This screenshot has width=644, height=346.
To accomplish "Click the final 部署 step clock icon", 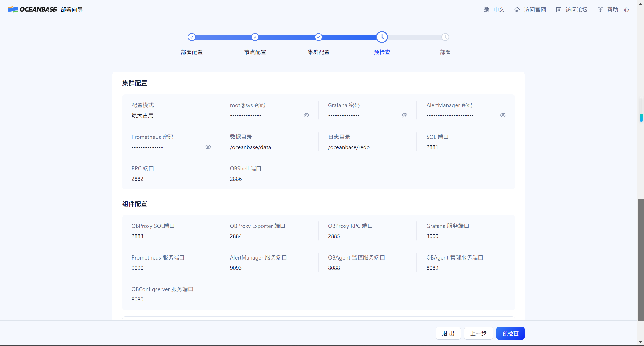I will click(x=445, y=37).
